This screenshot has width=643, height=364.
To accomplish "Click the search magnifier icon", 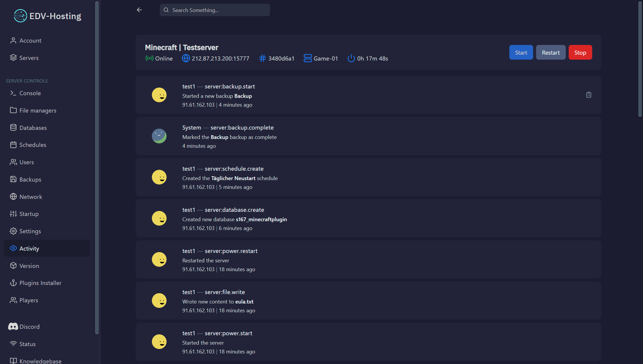I will click(166, 10).
